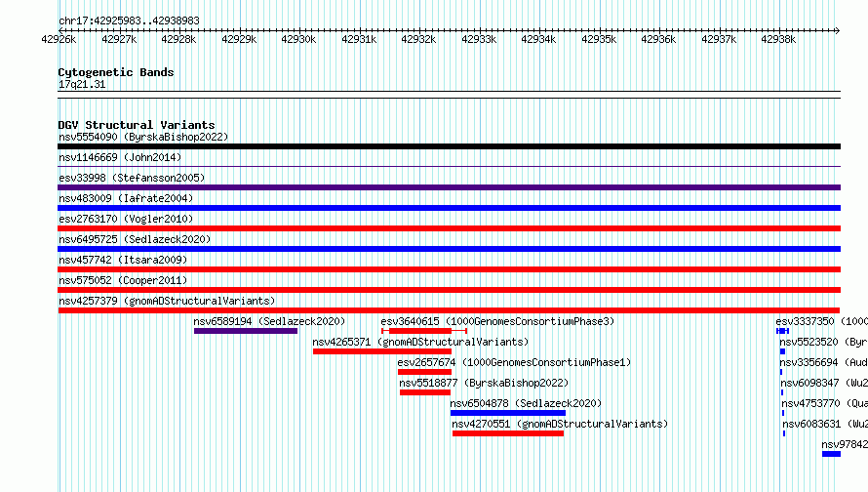The width and height of the screenshot is (868, 492).
Task: Select the 17q21.31 band label
Action: pyautogui.click(x=82, y=84)
